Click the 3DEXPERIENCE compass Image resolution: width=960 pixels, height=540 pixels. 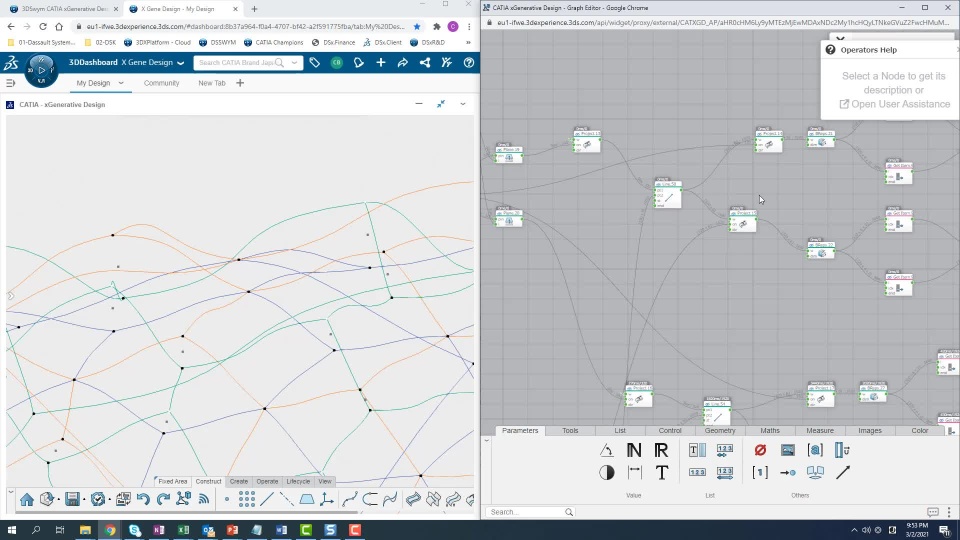[x=42, y=70]
